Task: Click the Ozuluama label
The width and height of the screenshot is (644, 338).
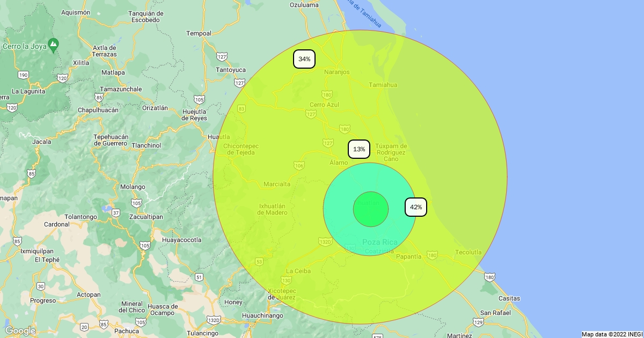Action: [x=304, y=5]
